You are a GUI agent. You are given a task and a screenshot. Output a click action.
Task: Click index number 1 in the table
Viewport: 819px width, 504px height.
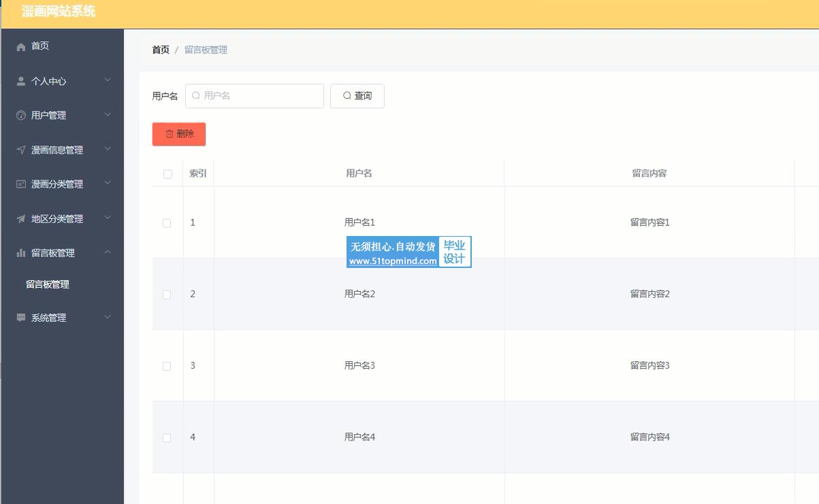click(193, 222)
